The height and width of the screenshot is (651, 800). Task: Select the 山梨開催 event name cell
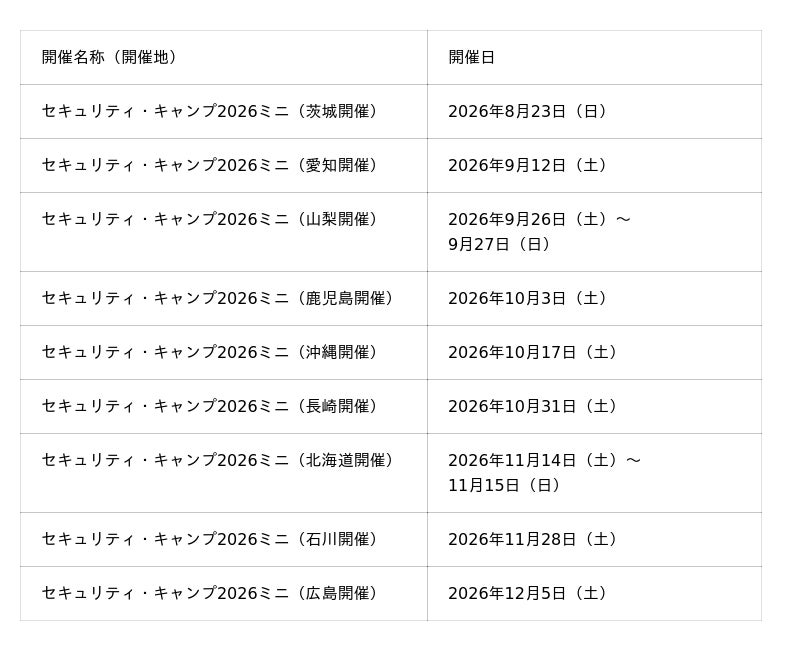click(x=212, y=219)
